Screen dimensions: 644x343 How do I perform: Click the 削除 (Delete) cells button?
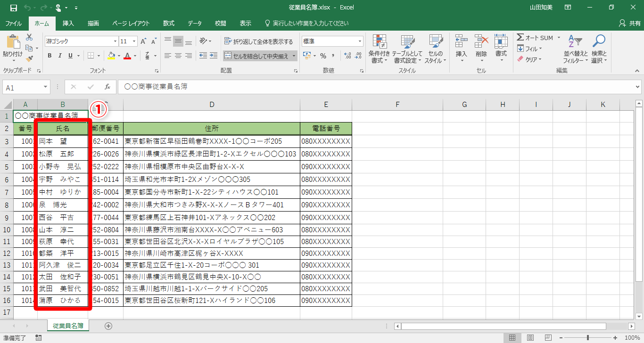[481, 49]
